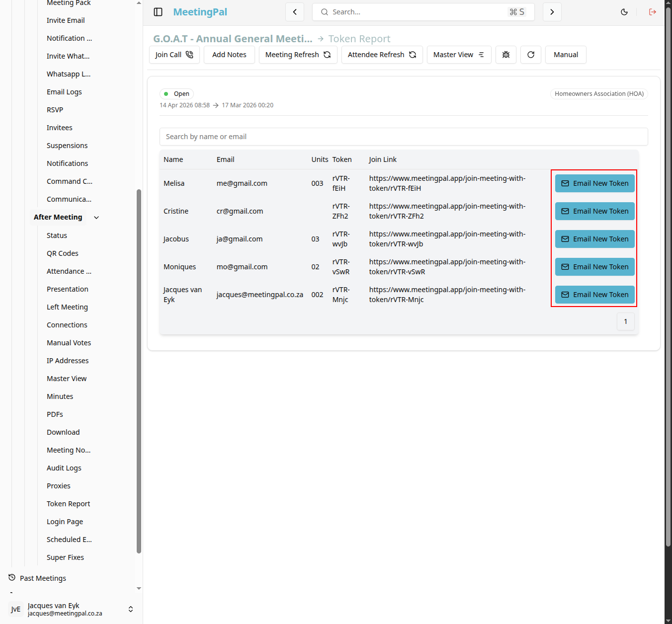Viewport: 672px width, 624px height.
Task: Email new token to Moniques
Action: coord(595,267)
